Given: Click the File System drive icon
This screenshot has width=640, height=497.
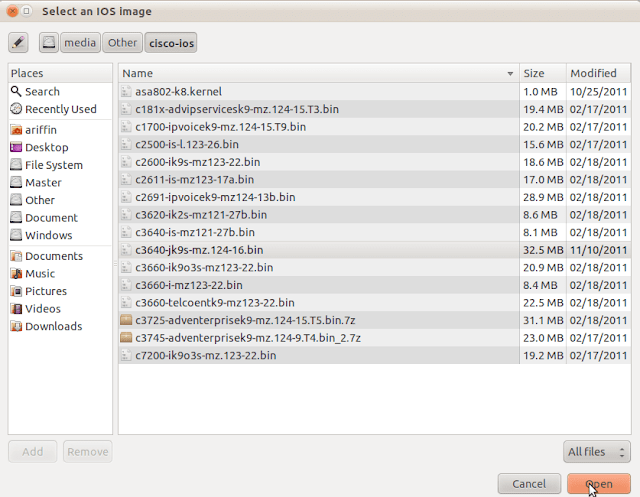Looking at the screenshot, I should click(16, 165).
